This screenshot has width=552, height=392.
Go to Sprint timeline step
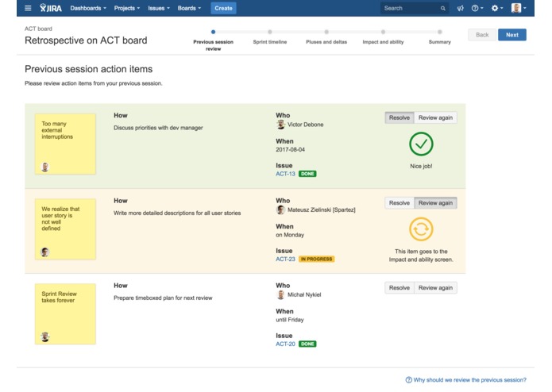pos(270,37)
